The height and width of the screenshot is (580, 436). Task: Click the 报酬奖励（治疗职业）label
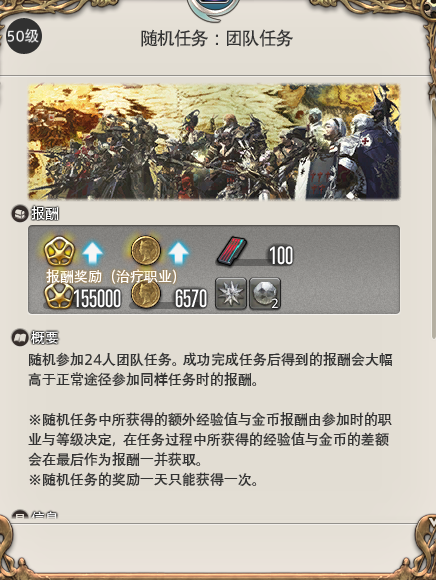click(111, 276)
